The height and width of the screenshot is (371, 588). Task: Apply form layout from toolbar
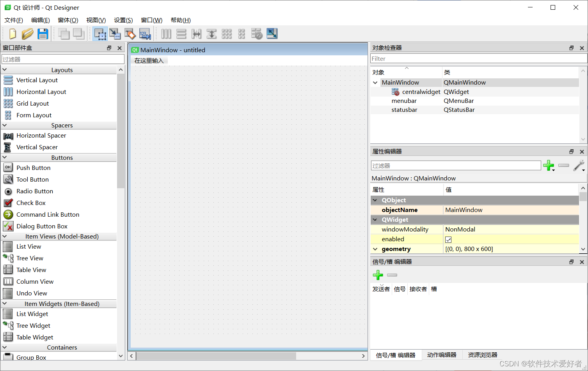click(x=242, y=34)
